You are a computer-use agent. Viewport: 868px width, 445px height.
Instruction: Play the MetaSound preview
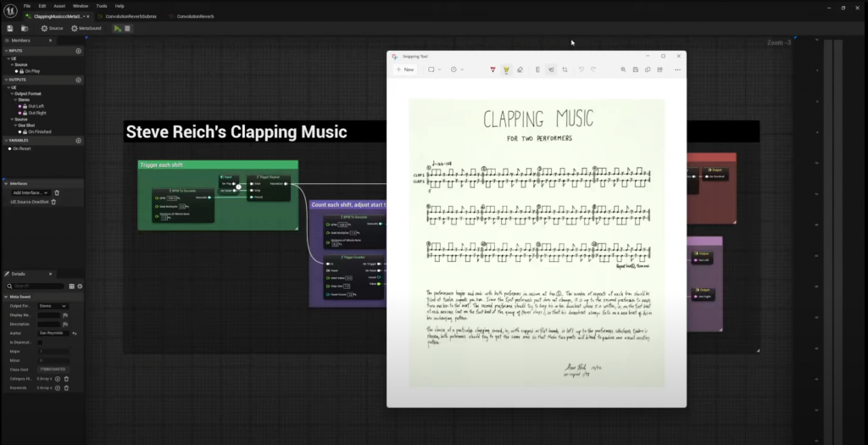[117, 28]
